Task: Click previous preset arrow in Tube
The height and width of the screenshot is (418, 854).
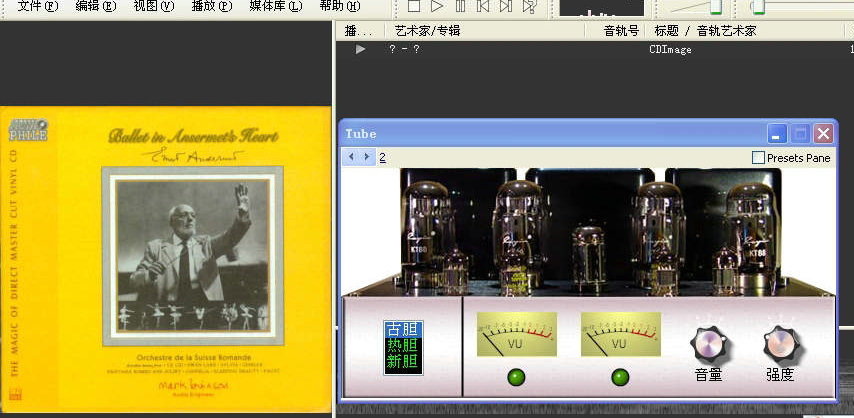Action: click(351, 157)
